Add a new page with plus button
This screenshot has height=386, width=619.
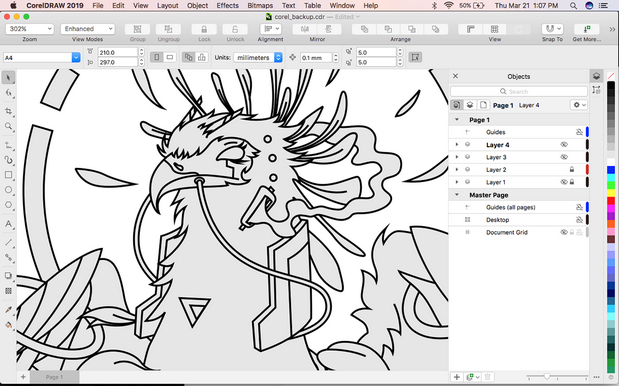click(x=23, y=377)
